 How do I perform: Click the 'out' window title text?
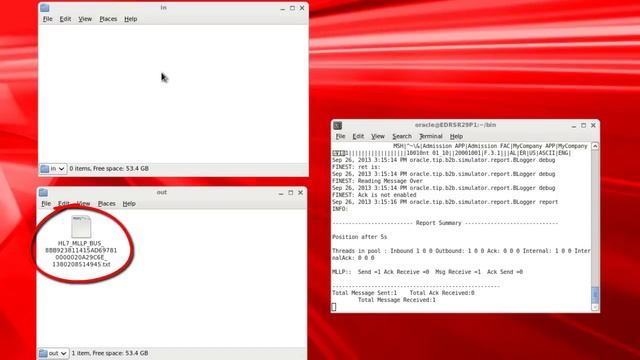point(162,192)
